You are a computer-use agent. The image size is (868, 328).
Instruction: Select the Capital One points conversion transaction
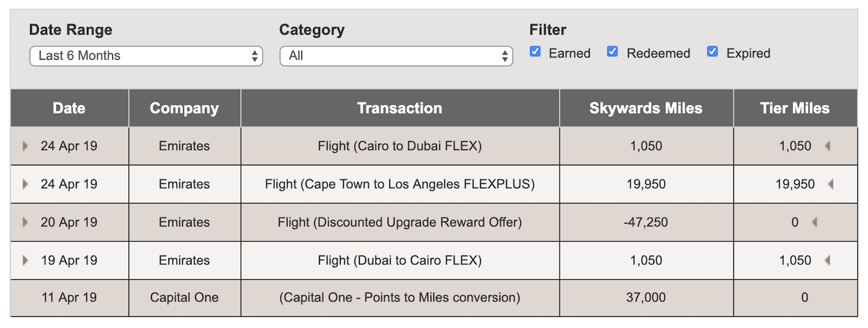399,298
